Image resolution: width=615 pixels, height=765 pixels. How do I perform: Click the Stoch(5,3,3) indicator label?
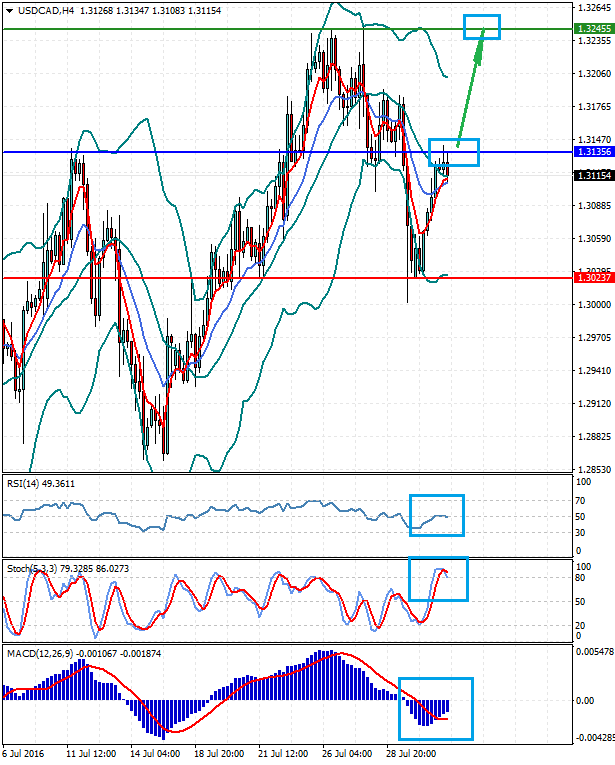click(x=31, y=568)
